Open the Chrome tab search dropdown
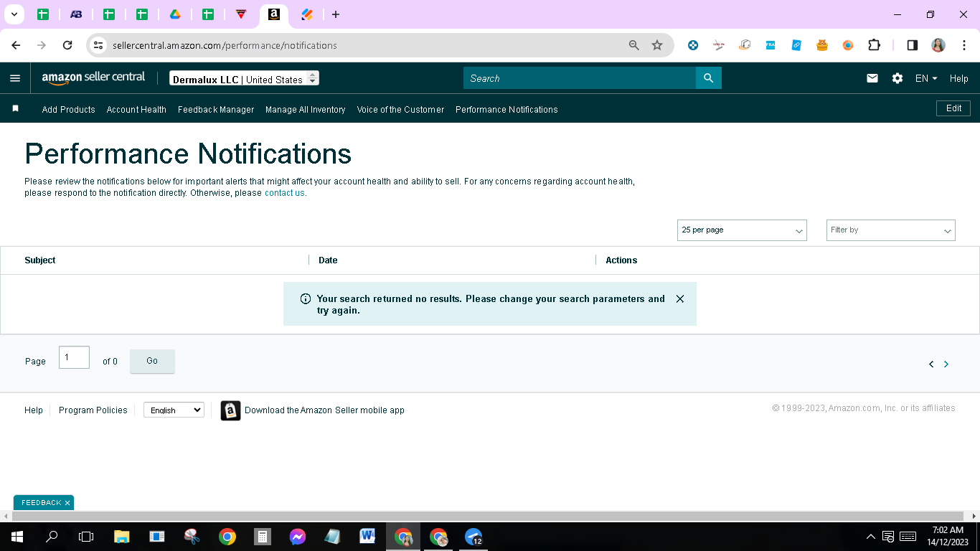Image resolution: width=980 pixels, height=551 pixels. coord(14,14)
